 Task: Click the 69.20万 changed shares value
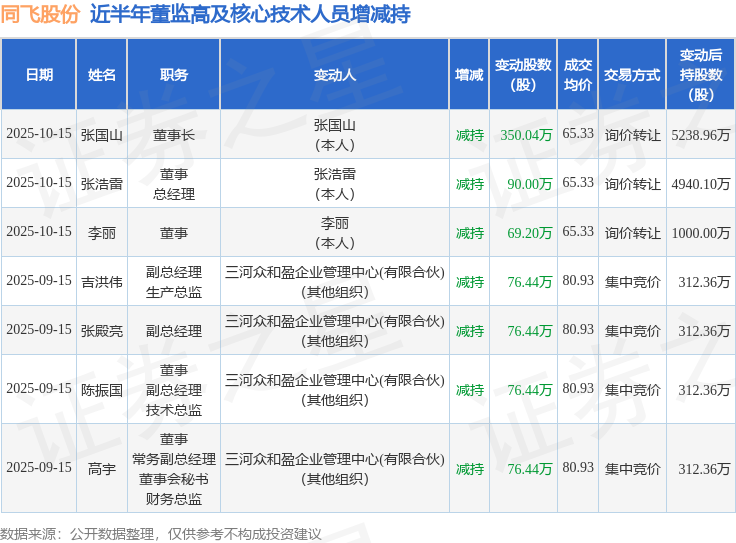click(529, 233)
